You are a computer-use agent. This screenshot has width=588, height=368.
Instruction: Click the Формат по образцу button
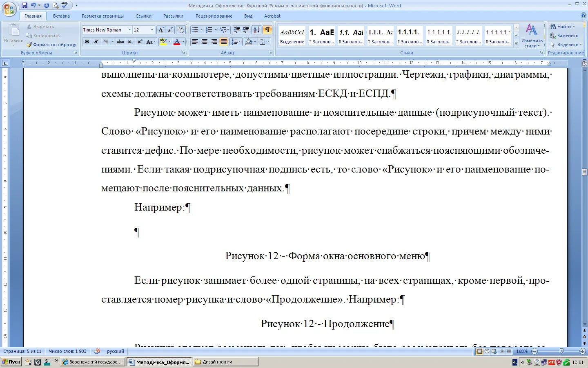click(51, 45)
